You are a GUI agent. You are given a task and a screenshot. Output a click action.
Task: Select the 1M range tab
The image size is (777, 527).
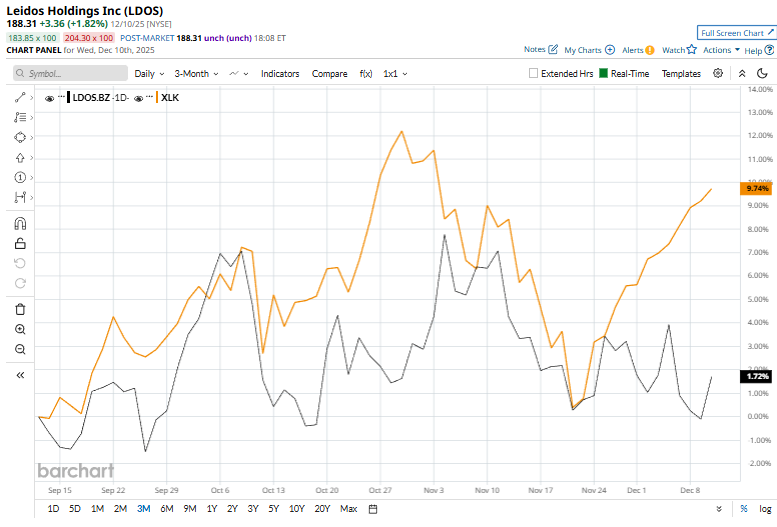[98, 509]
